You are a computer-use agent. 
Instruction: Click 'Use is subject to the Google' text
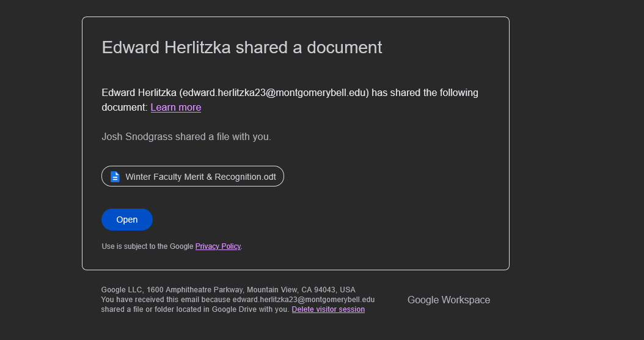pyautogui.click(x=147, y=246)
